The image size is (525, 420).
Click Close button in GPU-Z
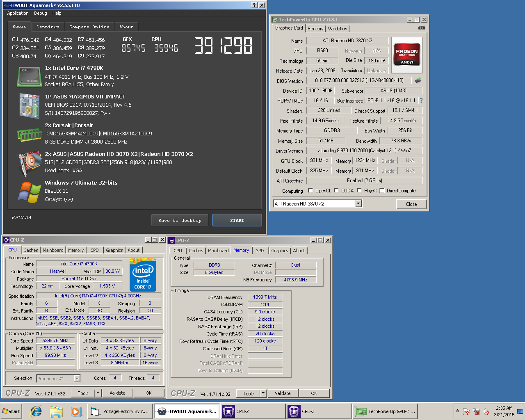click(x=411, y=204)
